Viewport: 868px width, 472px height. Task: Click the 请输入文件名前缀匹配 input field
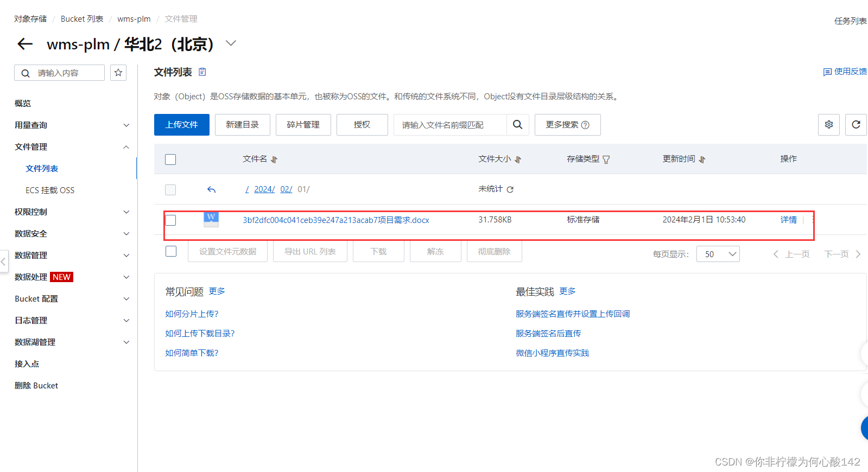[x=451, y=125]
